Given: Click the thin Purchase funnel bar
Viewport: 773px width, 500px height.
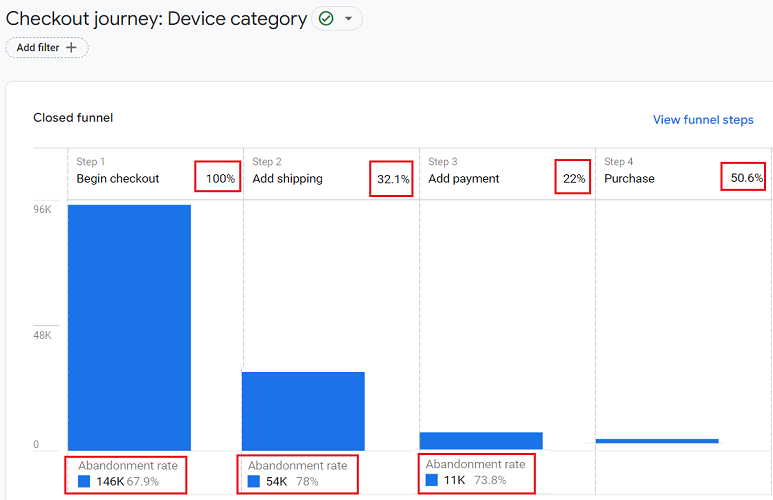Looking at the screenshot, I should tap(657, 441).
